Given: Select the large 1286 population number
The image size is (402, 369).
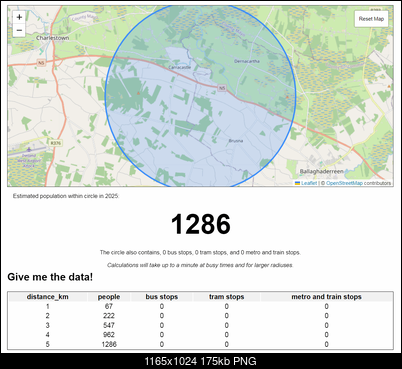Looking at the screenshot, I should point(201,224).
